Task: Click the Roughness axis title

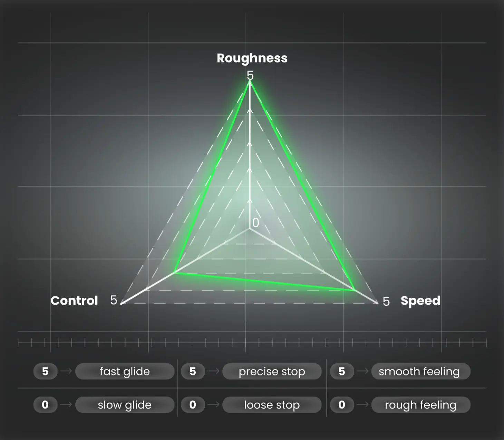Action: 252,58
